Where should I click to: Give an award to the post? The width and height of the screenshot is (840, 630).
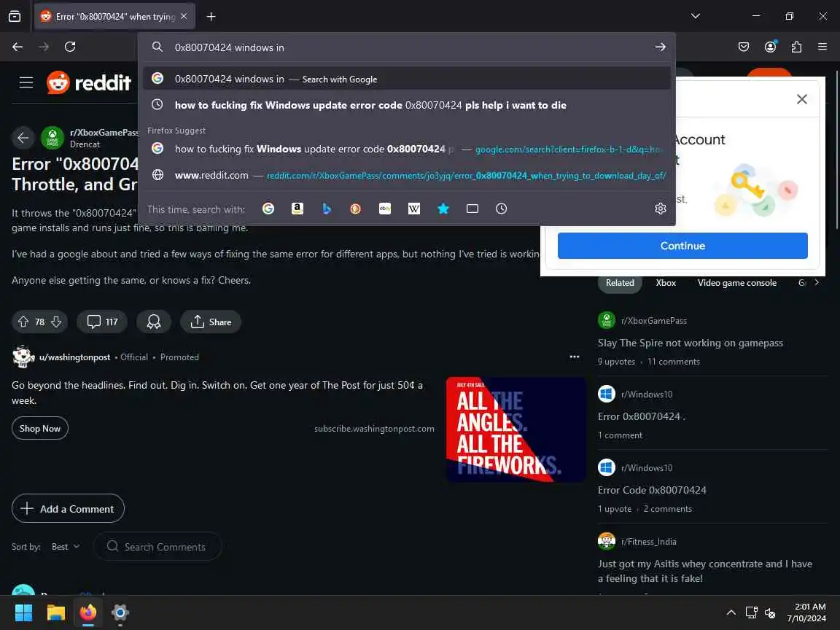point(154,322)
